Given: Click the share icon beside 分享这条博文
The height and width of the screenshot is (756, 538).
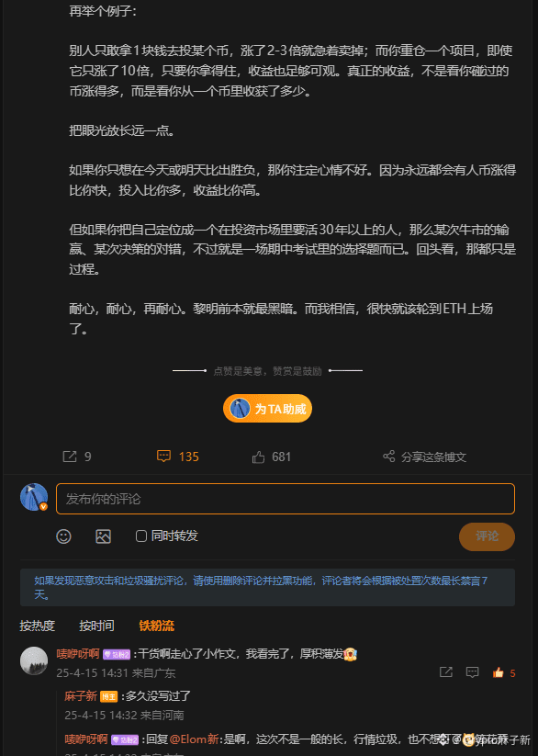Looking at the screenshot, I should click(x=389, y=457).
